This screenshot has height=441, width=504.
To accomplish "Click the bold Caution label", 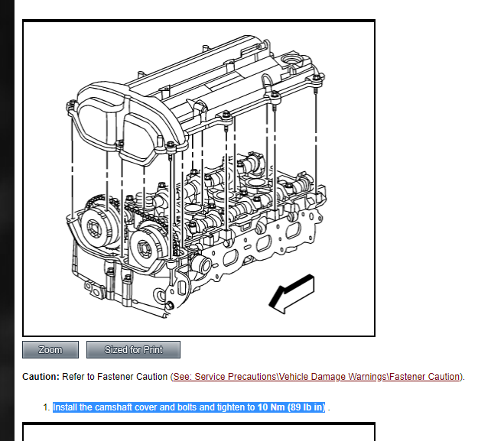I will pyautogui.click(x=41, y=377).
